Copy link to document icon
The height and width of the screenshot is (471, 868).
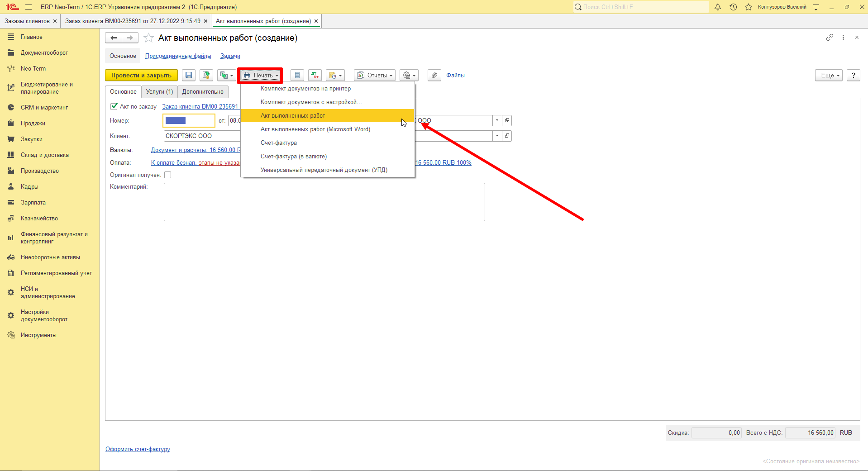click(830, 38)
